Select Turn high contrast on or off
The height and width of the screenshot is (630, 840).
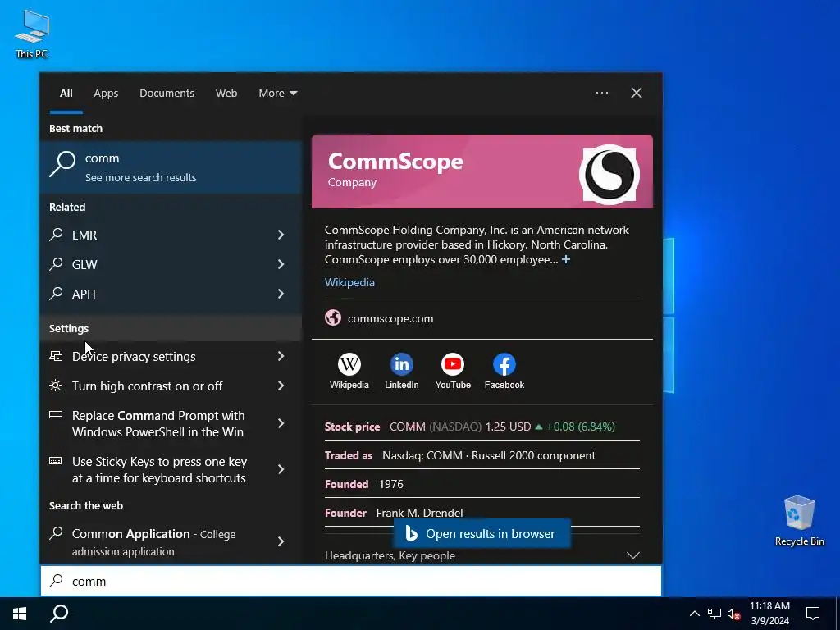point(148,386)
